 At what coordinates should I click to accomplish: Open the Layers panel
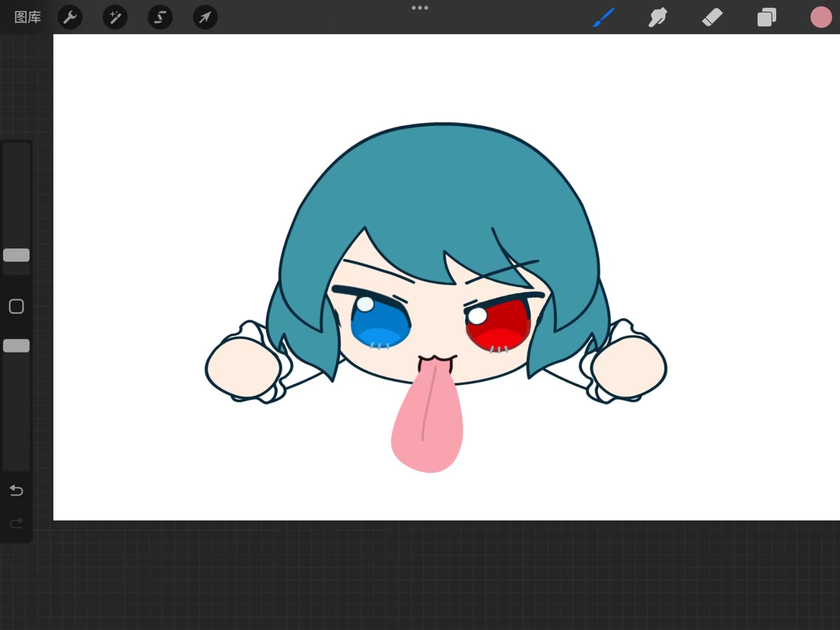click(x=766, y=17)
